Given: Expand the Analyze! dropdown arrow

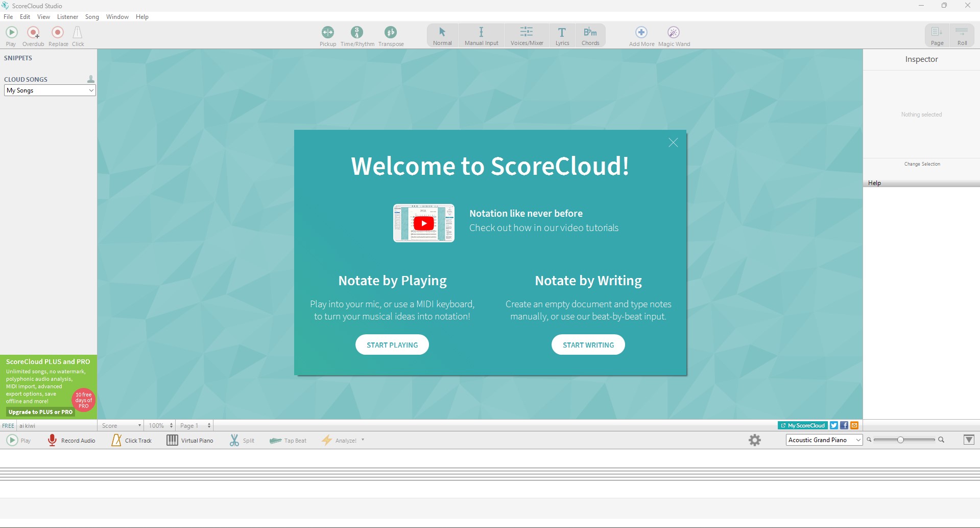Looking at the screenshot, I should click(x=363, y=440).
